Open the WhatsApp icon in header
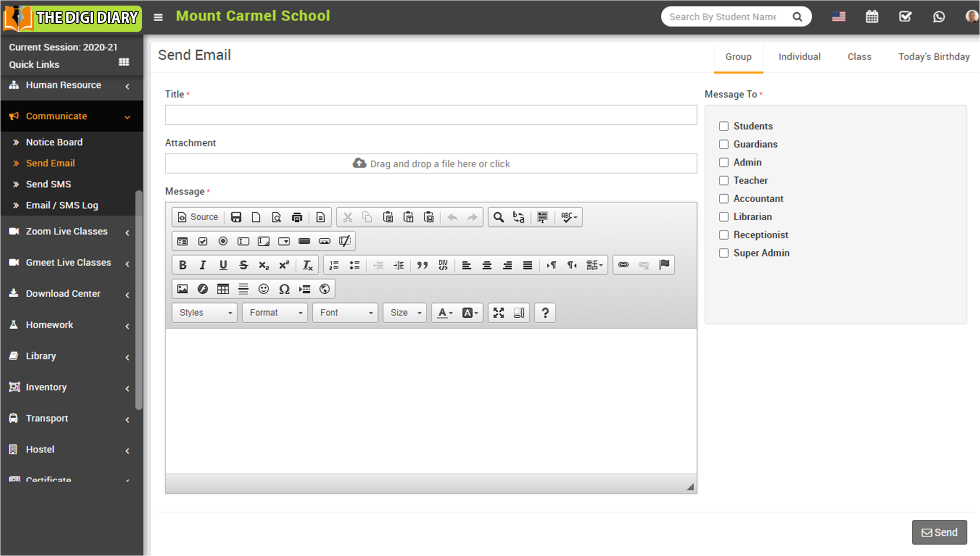This screenshot has height=556, width=980. 939,17
